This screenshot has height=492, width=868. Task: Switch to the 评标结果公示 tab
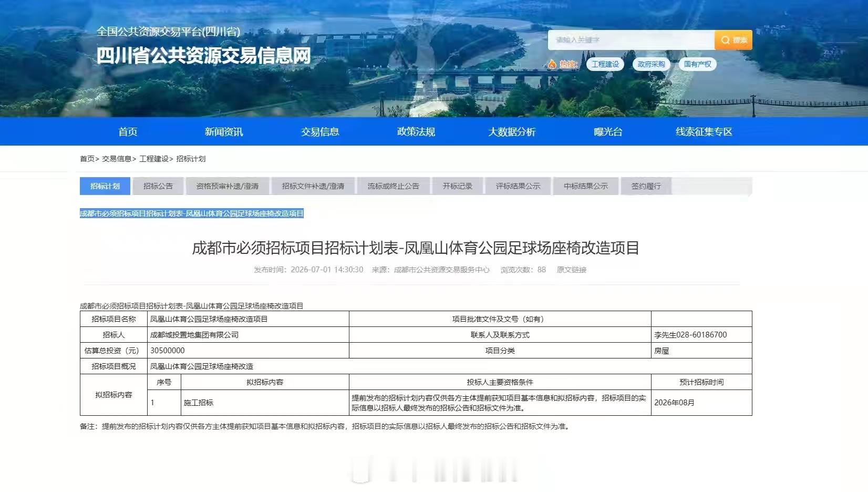click(518, 186)
